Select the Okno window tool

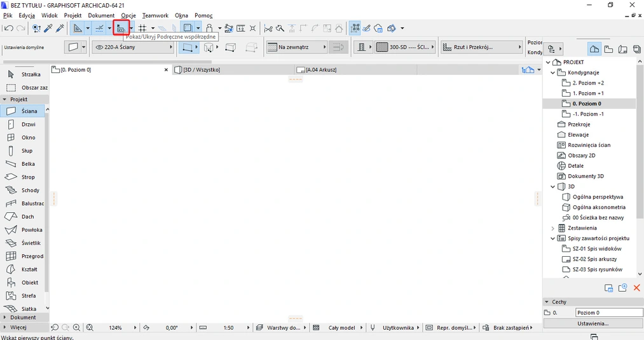click(x=23, y=137)
